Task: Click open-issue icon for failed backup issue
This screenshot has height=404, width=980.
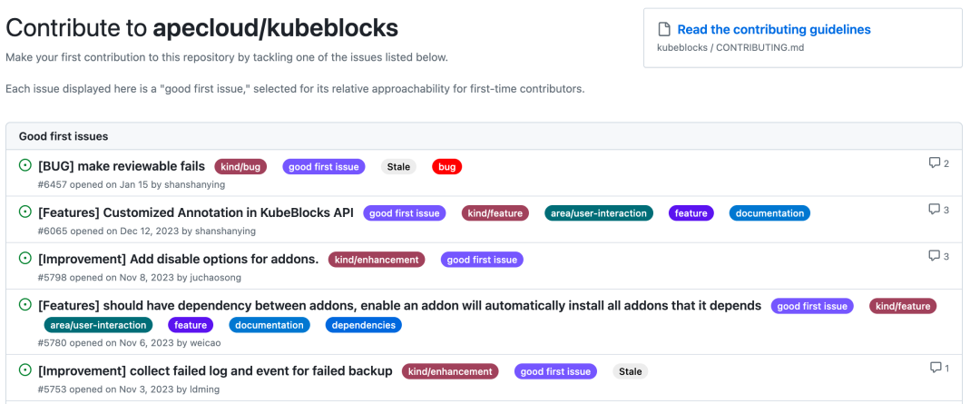Action: tap(25, 370)
